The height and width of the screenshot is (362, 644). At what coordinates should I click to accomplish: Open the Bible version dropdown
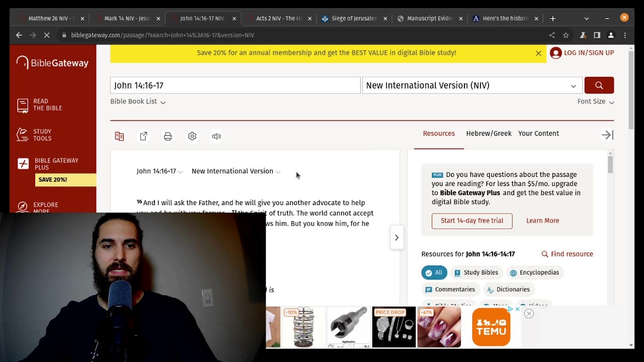click(472, 85)
